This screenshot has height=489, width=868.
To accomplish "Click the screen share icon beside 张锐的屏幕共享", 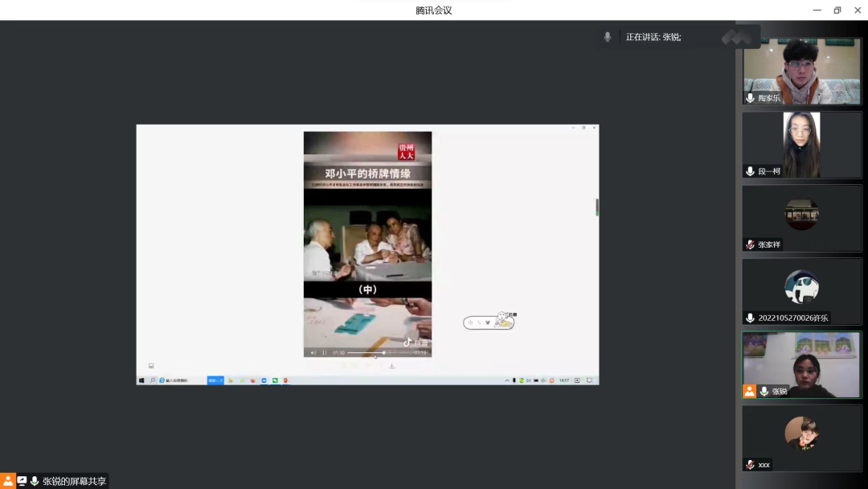I will pyautogui.click(x=22, y=481).
